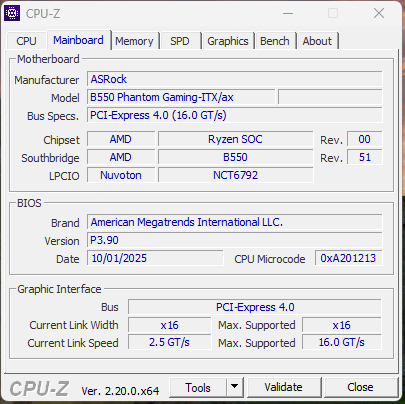Viewport: 405px width, 404px height.
Task: Click Current Link Speed value 2.5 GT/s
Action: click(170, 342)
